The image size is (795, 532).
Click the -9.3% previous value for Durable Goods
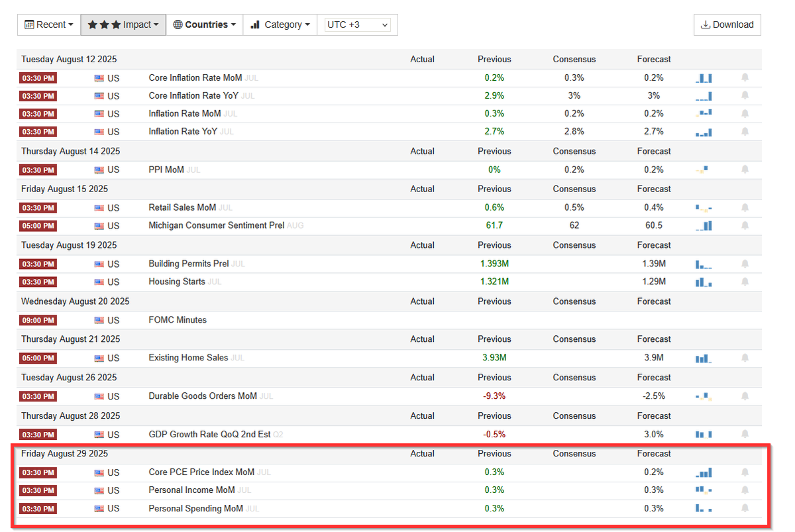(x=494, y=396)
